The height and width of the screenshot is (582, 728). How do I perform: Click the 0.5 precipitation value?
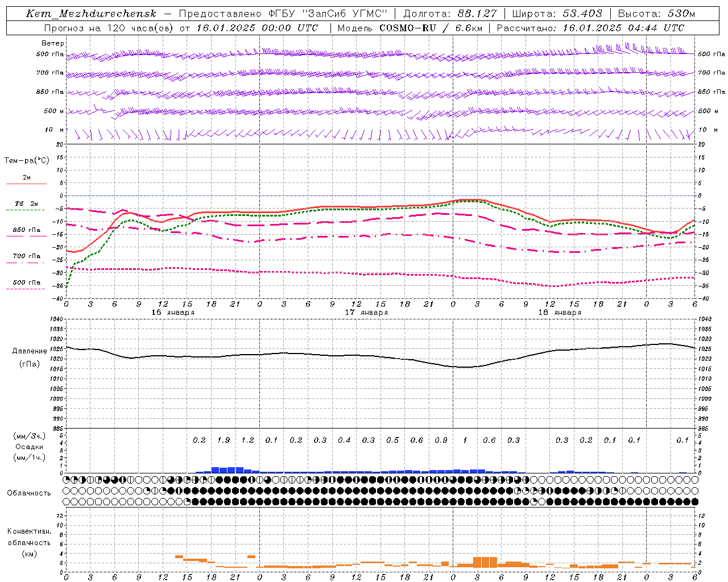pyautogui.click(x=392, y=440)
